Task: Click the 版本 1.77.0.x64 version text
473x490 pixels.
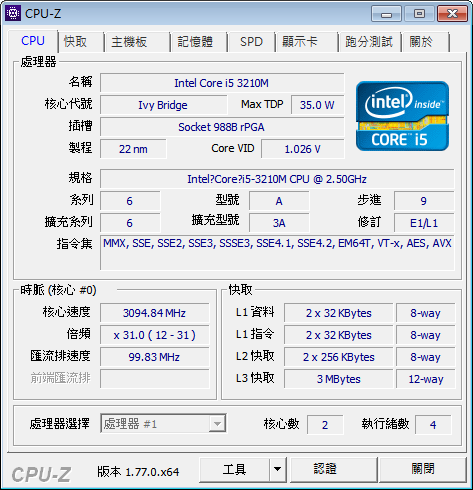Action: (138, 472)
